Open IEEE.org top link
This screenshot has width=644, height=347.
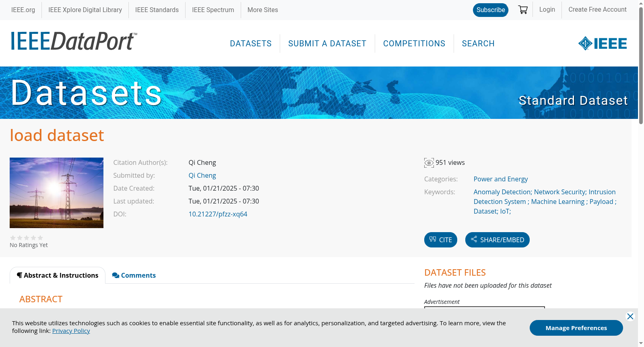(23, 10)
